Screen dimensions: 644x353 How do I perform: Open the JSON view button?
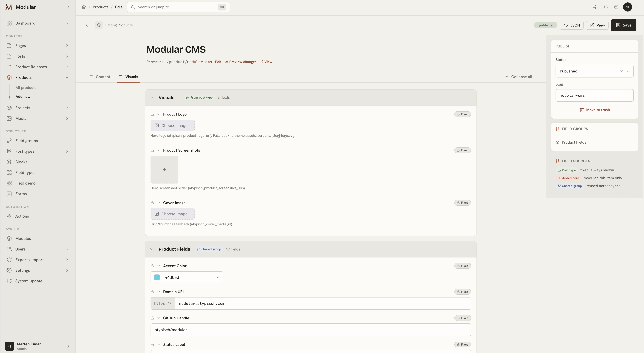pyautogui.click(x=571, y=25)
